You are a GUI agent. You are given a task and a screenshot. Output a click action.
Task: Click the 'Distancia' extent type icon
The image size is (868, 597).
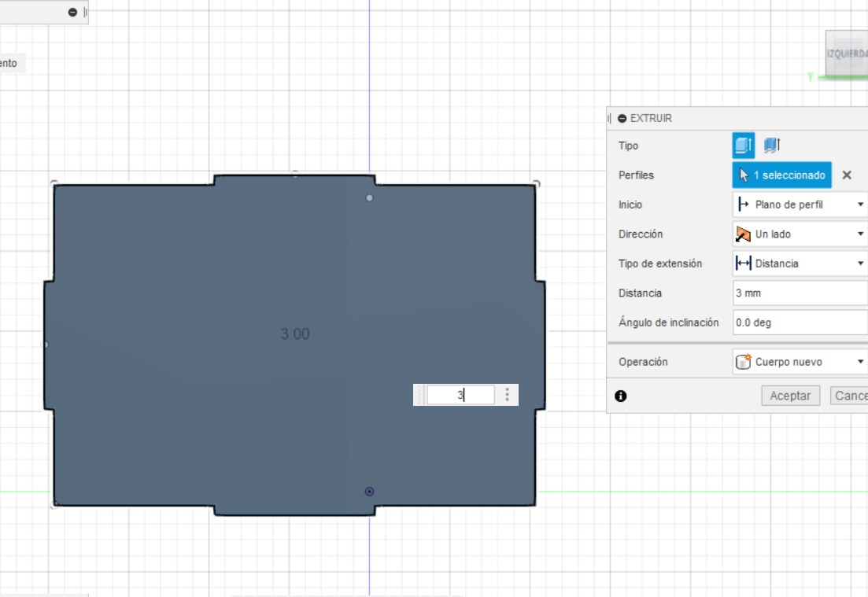click(x=743, y=263)
